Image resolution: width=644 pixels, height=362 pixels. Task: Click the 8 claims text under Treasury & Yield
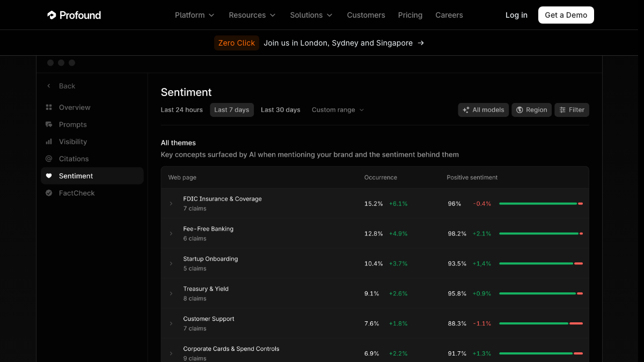(x=195, y=299)
